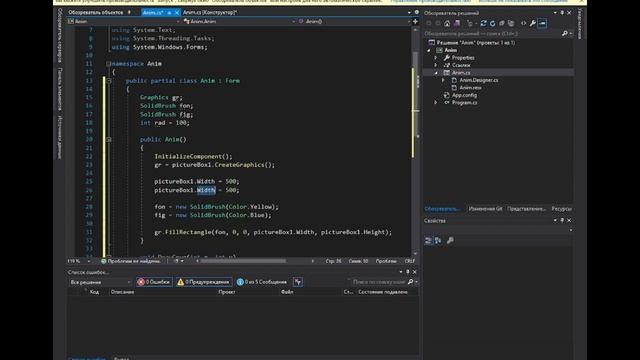Click the wrench Property Pages icon in Properties panel
This screenshot has width=640, height=360.
pos(450,240)
